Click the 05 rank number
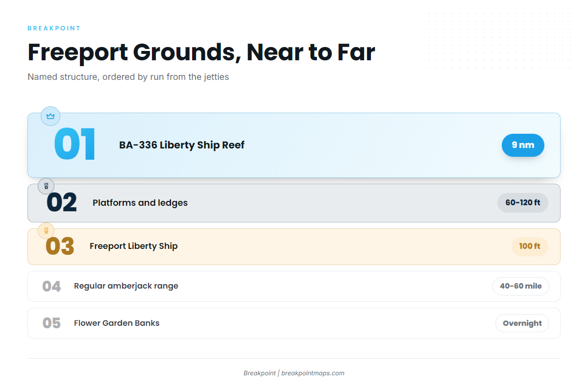 [x=51, y=323]
